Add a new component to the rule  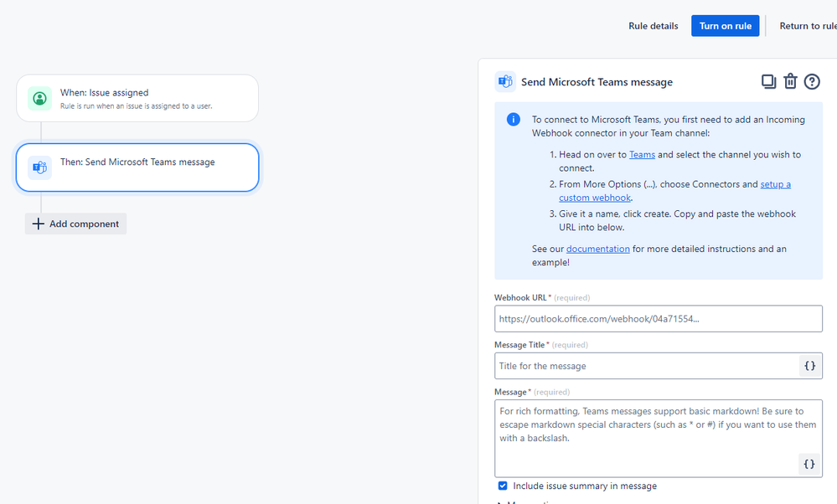click(x=75, y=224)
